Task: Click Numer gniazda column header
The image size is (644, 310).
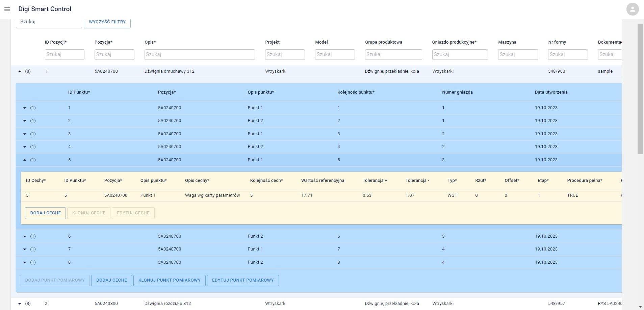Action: pyautogui.click(x=457, y=92)
